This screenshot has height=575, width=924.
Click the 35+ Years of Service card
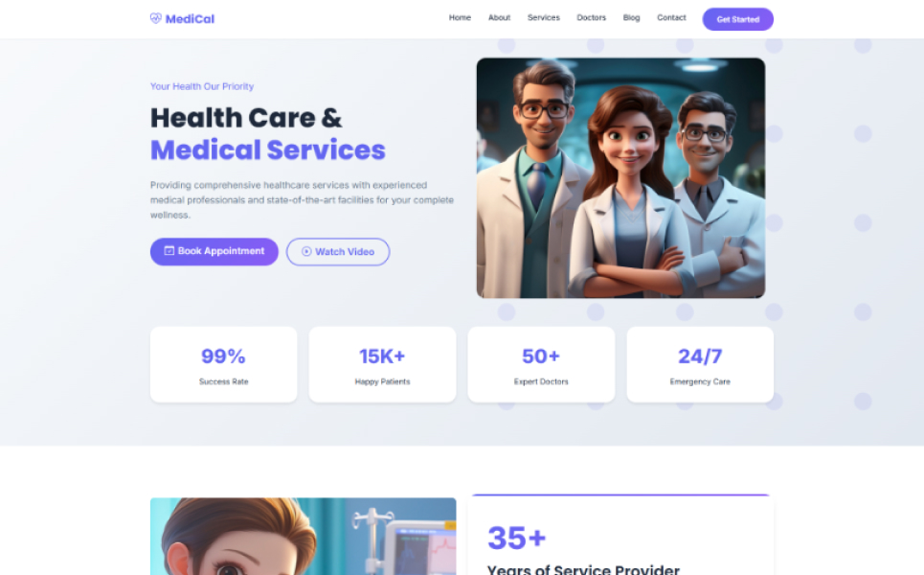620,535
